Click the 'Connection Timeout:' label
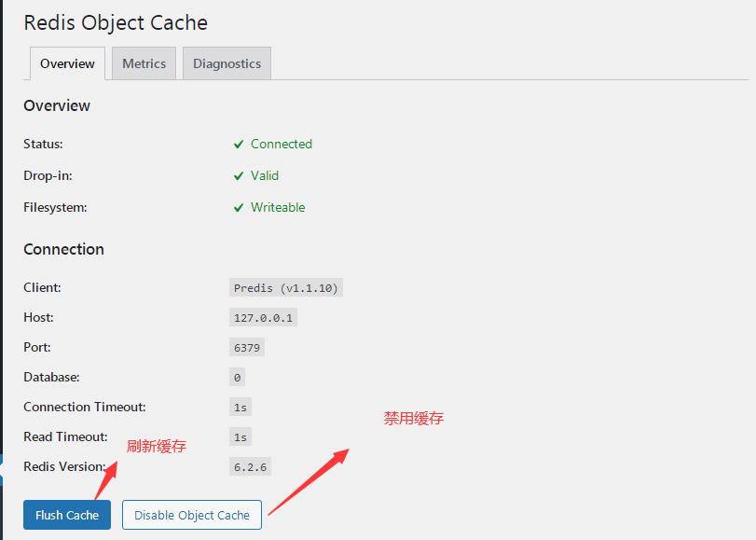 click(x=85, y=408)
